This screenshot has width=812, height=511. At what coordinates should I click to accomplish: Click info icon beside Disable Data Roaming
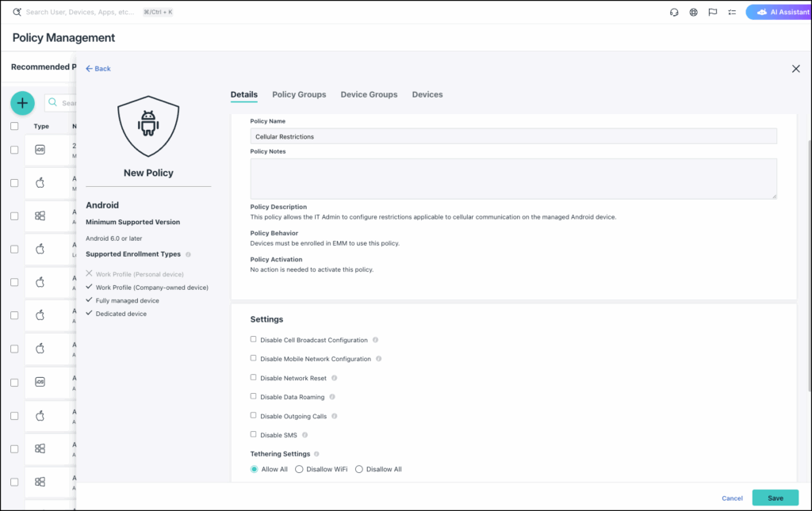(332, 397)
